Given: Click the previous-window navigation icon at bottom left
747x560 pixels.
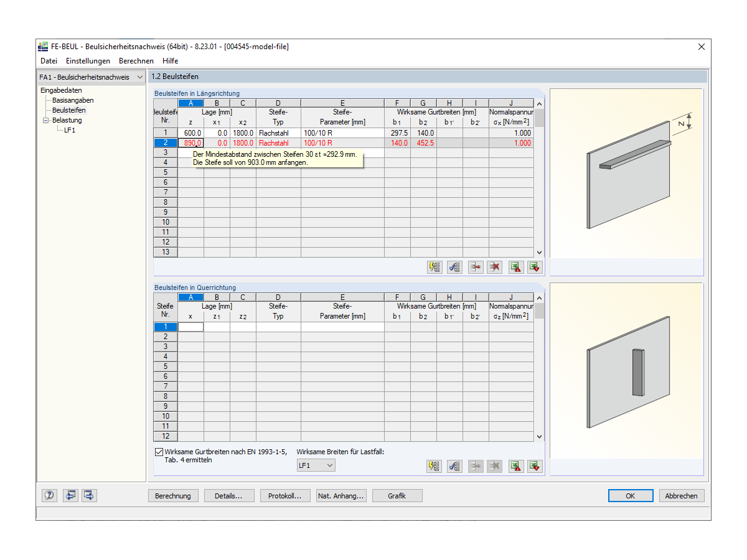Looking at the screenshot, I should click(70, 495).
